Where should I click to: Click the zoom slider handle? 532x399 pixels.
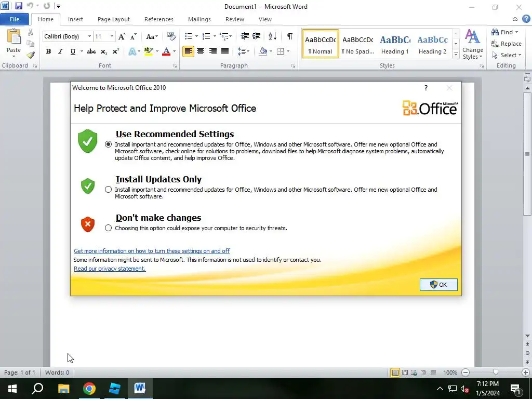496,373
